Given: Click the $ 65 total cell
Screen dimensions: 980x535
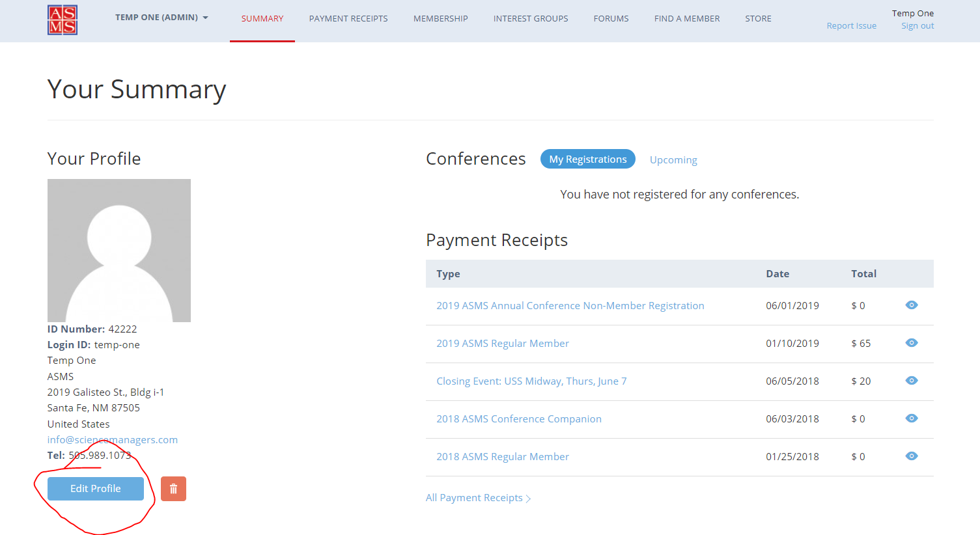Looking at the screenshot, I should (861, 344).
